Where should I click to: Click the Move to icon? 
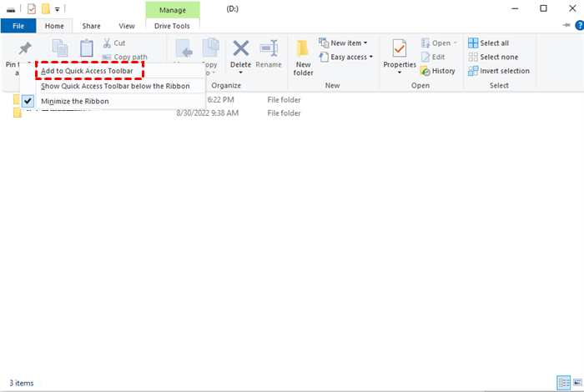[184, 49]
